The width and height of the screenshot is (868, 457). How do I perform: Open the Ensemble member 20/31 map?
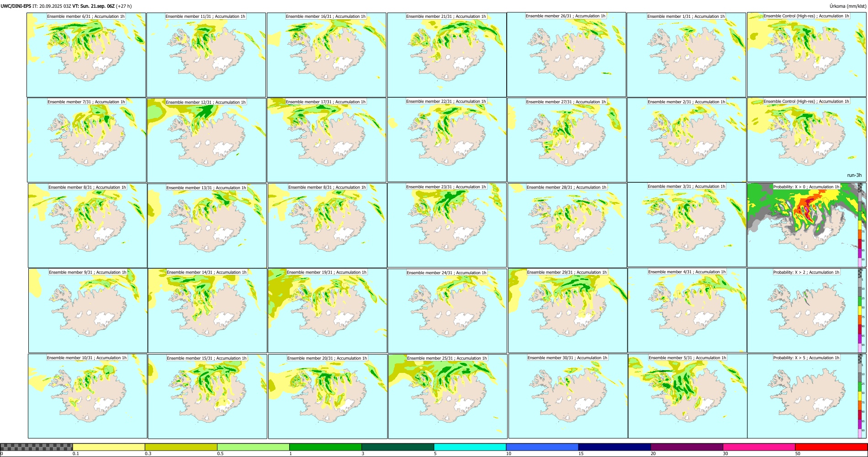[328, 396]
